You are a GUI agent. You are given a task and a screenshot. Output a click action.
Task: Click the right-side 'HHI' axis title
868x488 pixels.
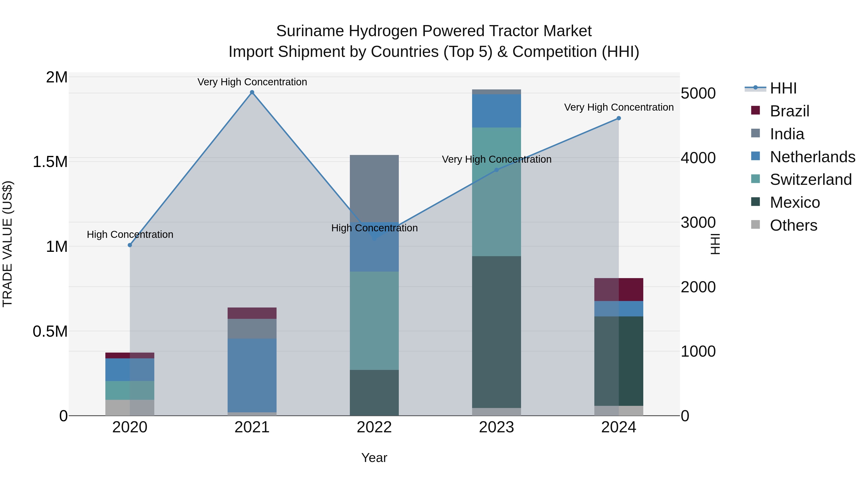click(x=715, y=244)
